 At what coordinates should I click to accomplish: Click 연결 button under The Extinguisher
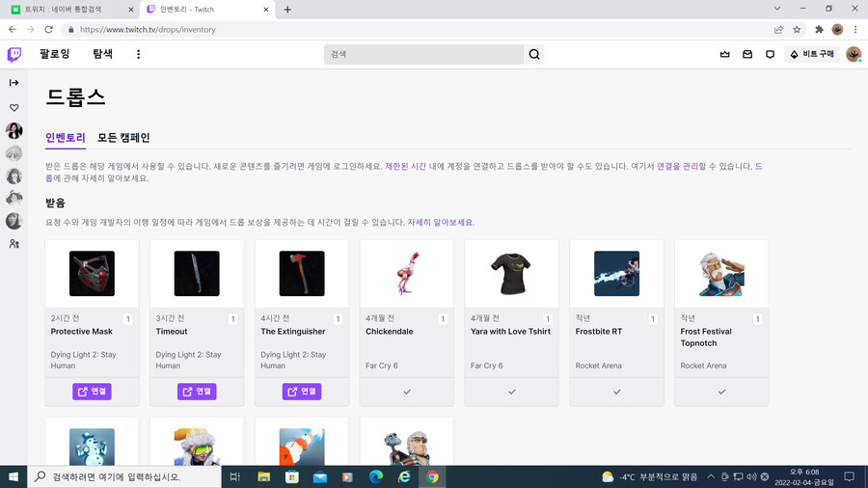click(x=302, y=392)
